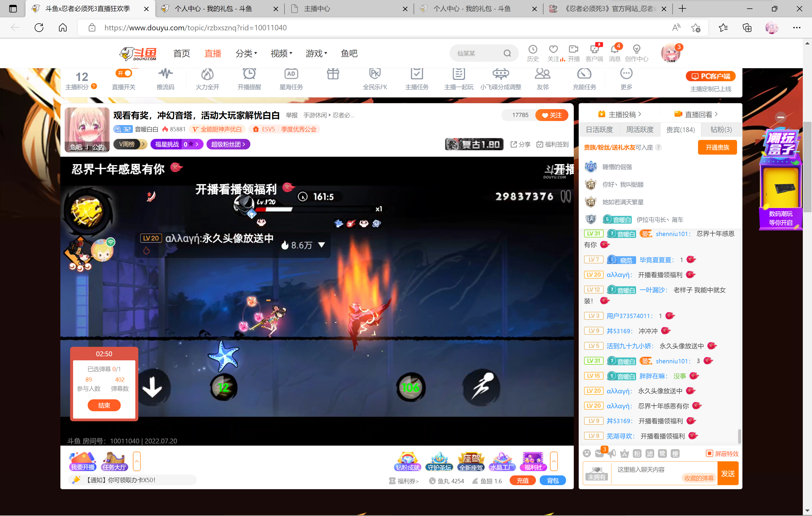
Task: Click the 发送 send button
Action: click(728, 473)
